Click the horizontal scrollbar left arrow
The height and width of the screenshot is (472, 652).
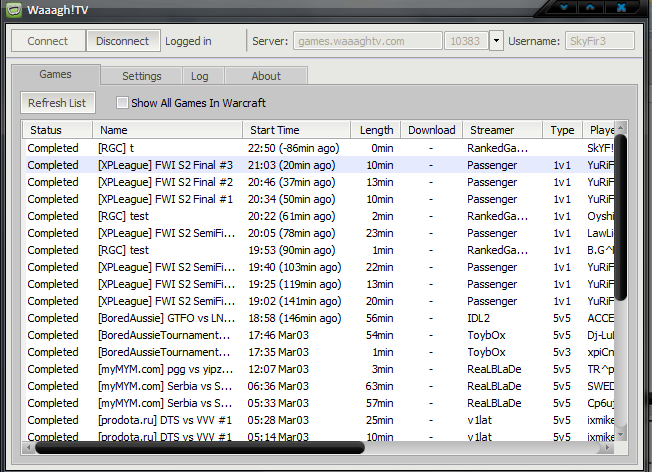[x=28, y=447]
